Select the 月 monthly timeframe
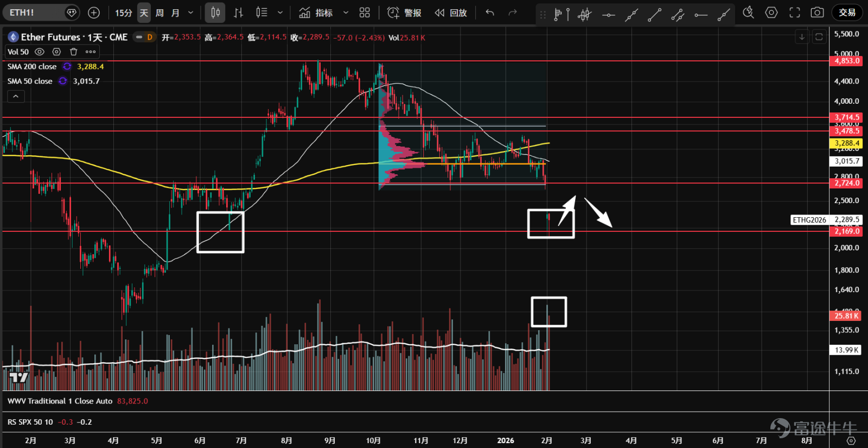Image resolution: width=868 pixels, height=448 pixels. click(x=175, y=12)
